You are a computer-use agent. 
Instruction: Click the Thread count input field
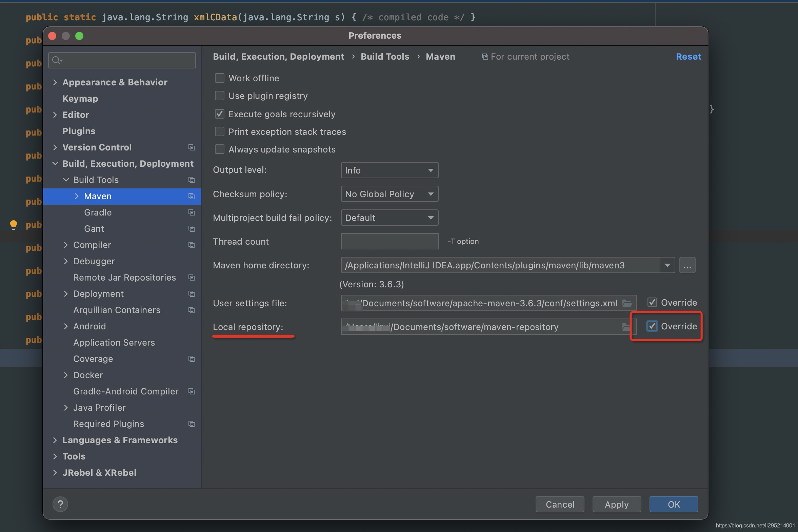tap(389, 241)
